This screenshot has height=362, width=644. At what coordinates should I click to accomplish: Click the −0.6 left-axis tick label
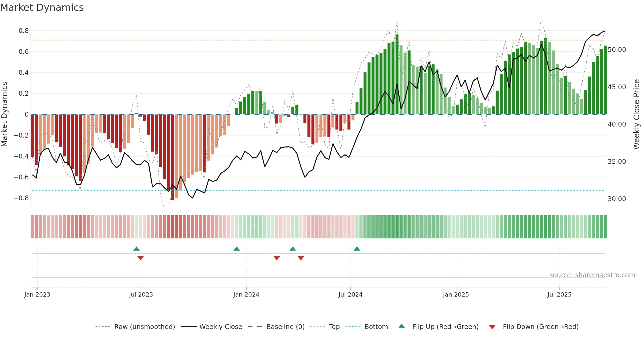coord(21,177)
